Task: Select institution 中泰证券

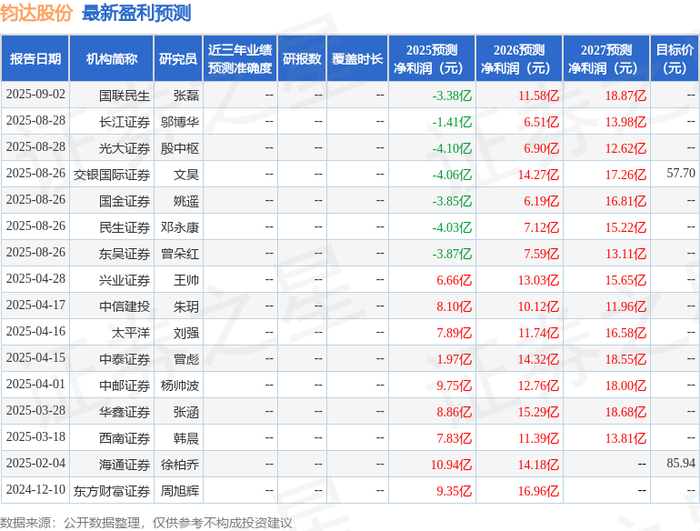Action: point(124,359)
